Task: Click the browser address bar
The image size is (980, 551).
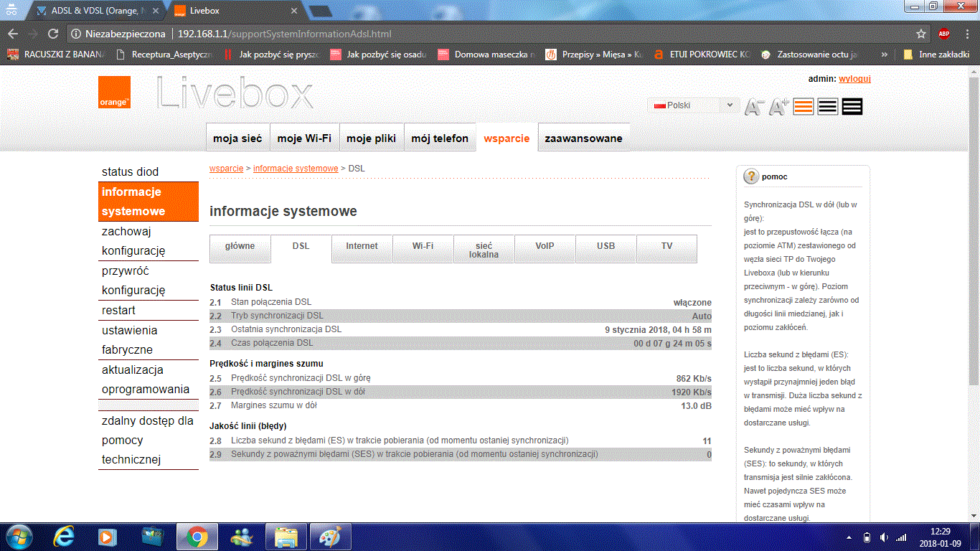Action: 502,34
